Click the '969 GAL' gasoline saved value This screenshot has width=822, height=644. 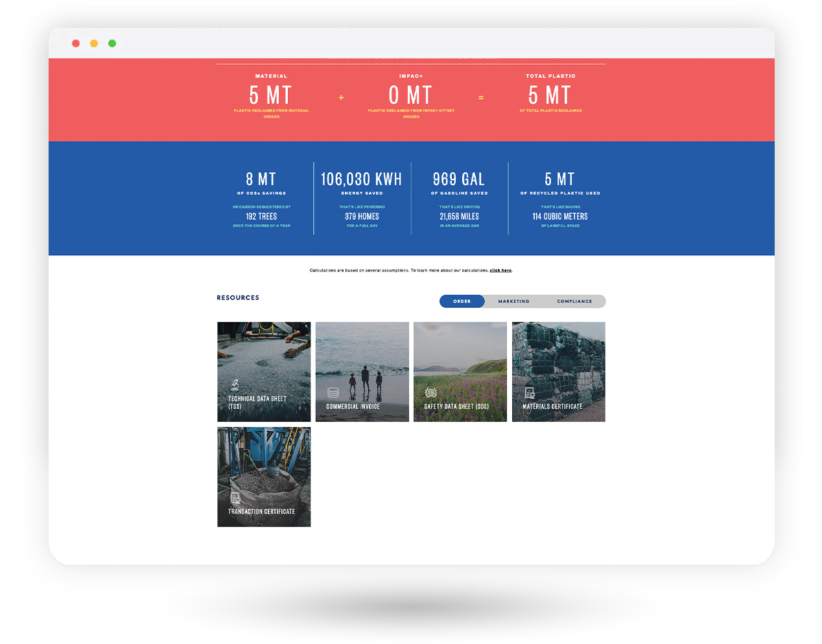tap(459, 179)
